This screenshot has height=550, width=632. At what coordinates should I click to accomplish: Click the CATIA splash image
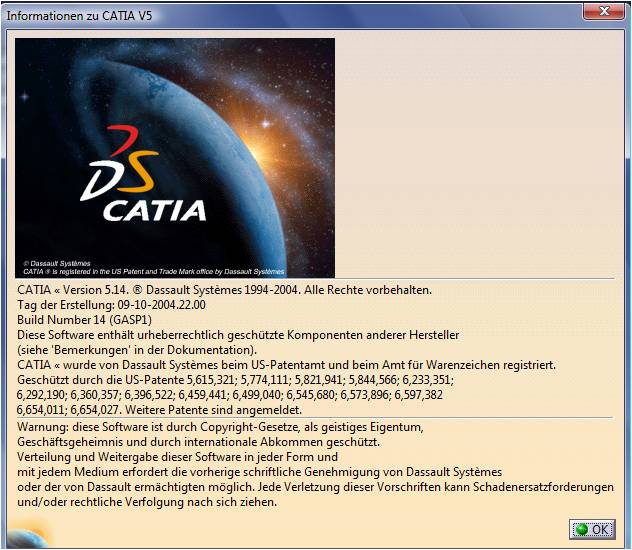coord(175,158)
